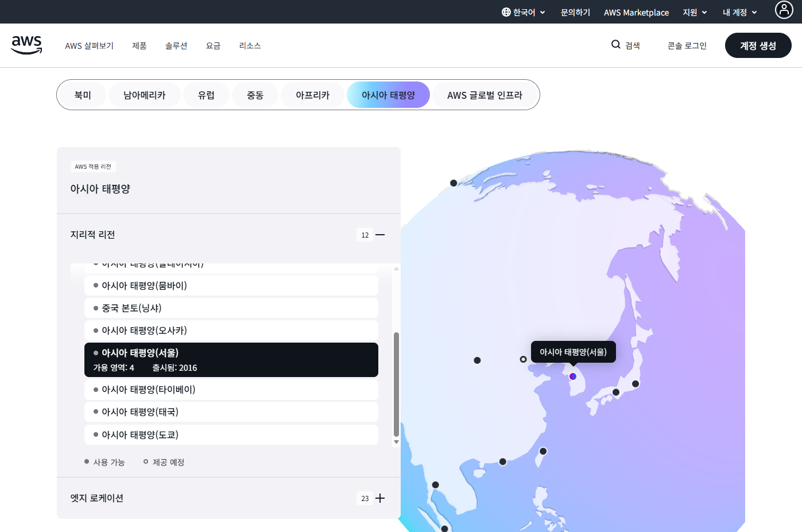This screenshot has height=532, width=802.
Task: Open the user profile icon
Action: [x=784, y=10]
